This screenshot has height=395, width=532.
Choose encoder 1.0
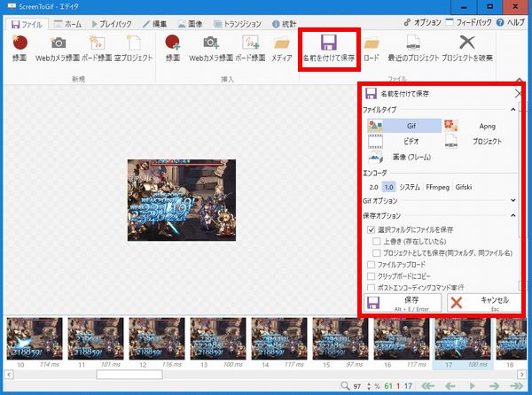click(x=389, y=187)
